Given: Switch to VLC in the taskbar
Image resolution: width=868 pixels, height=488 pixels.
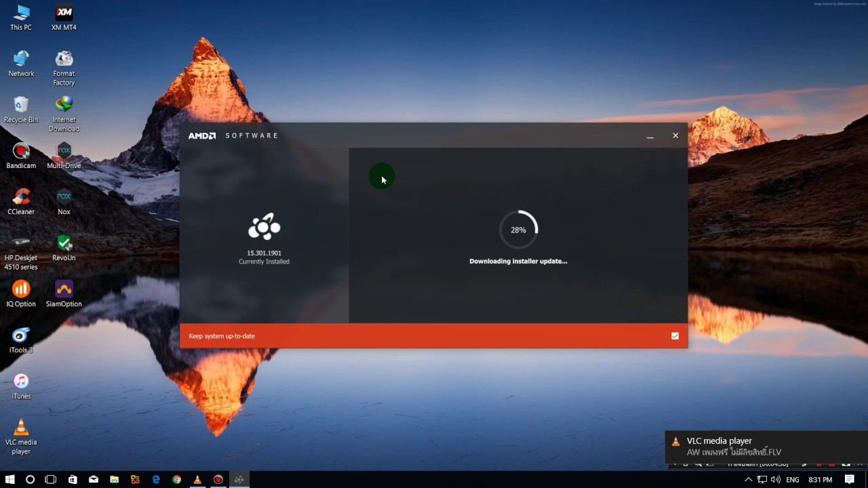Looking at the screenshot, I should [x=197, y=479].
